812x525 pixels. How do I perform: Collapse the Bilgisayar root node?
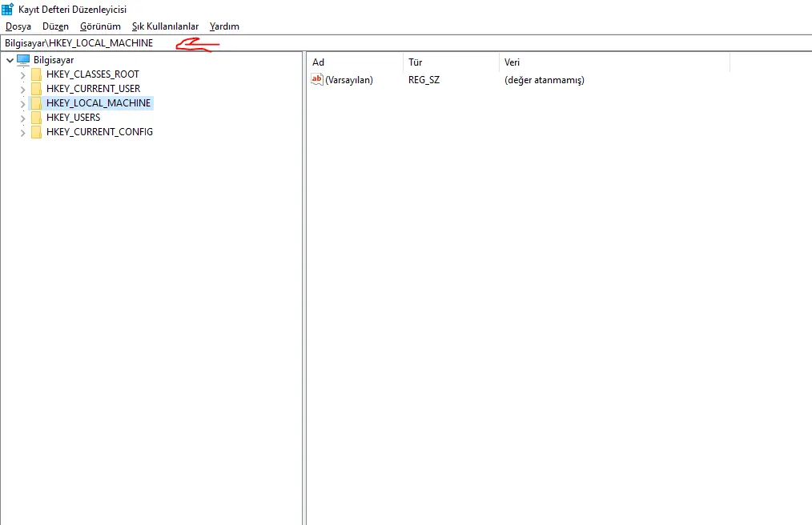[x=10, y=60]
